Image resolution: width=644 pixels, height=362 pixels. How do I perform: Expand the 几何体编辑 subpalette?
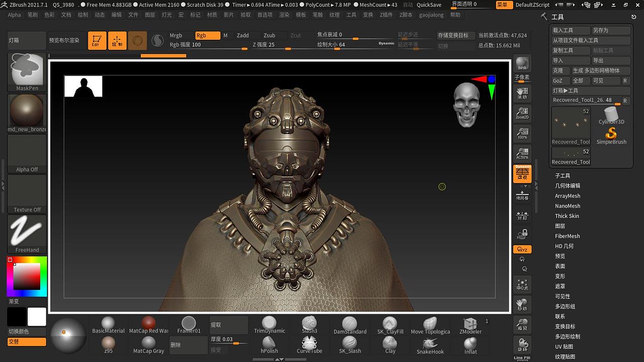(568, 186)
